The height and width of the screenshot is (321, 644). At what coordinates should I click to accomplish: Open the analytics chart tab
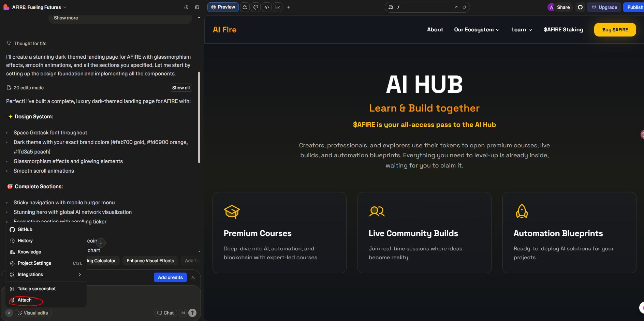(x=278, y=7)
